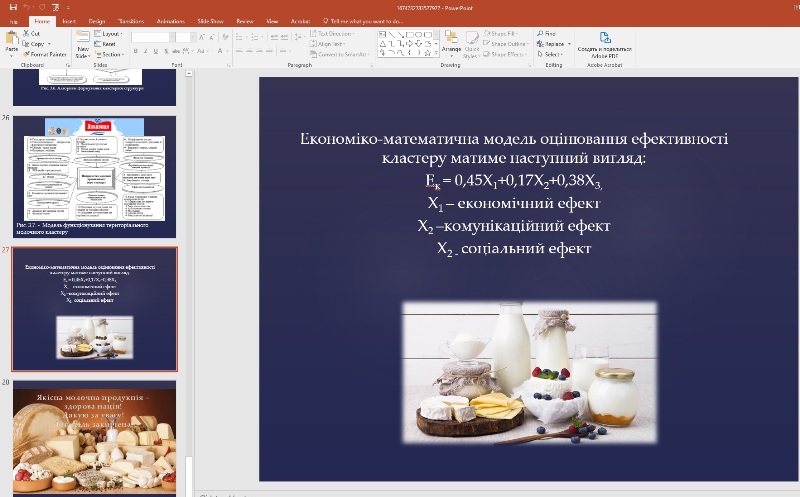Viewport: 800px width, 497px height.
Task: Click the Undo arrow in the quick access toolbar
Action: (x=27, y=7)
